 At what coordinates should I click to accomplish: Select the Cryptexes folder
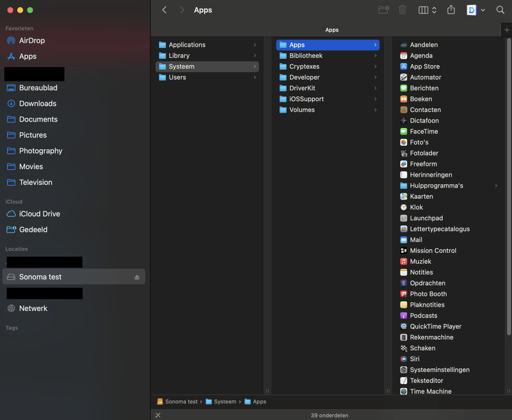[328, 67]
